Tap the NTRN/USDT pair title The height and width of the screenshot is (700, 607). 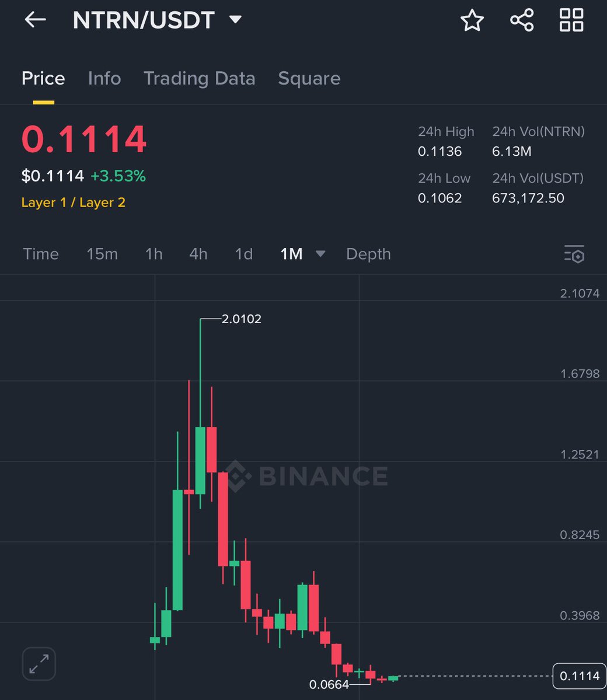pyautogui.click(x=144, y=20)
